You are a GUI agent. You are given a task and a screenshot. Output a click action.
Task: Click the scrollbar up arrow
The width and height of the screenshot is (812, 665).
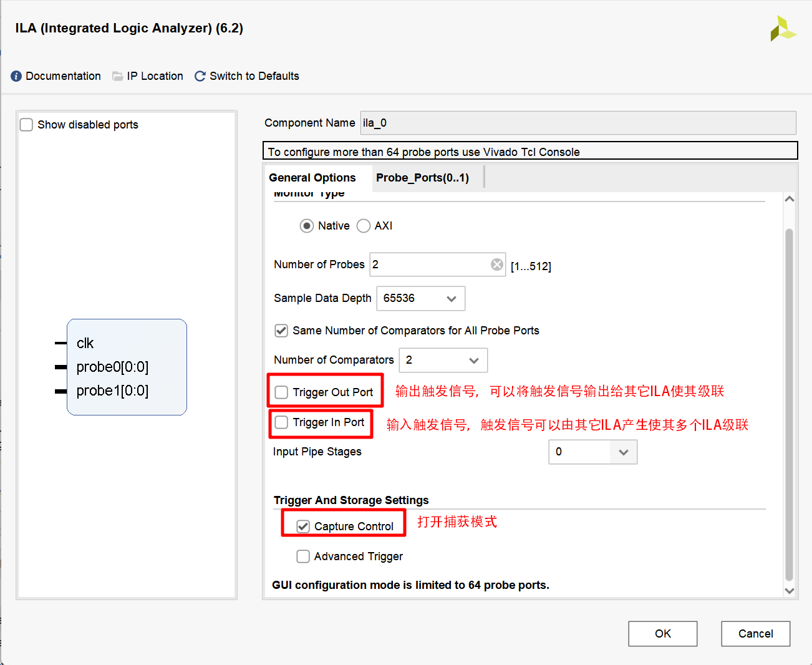pyautogui.click(x=789, y=198)
